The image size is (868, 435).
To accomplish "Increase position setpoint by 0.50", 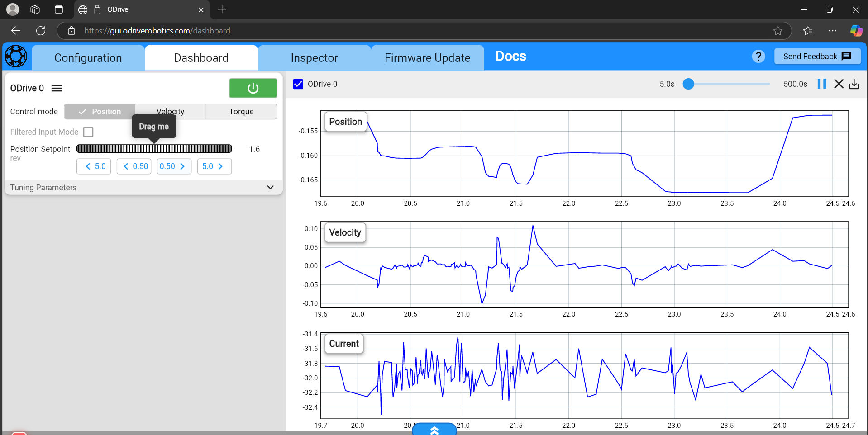I will [x=174, y=166].
